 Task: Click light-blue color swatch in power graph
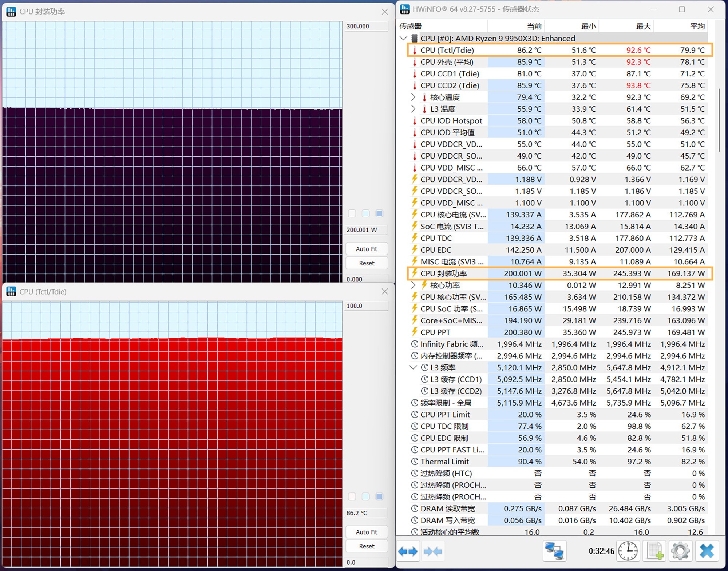[366, 213]
